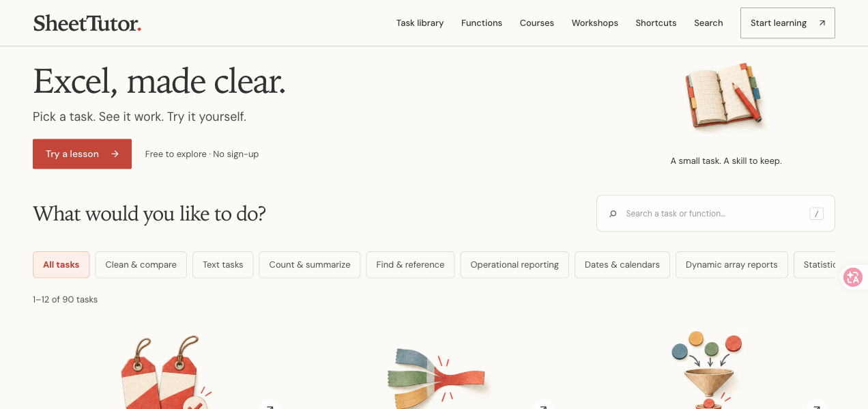Open the Shortcuts nav link
This screenshot has height=409, width=868.
tap(656, 23)
